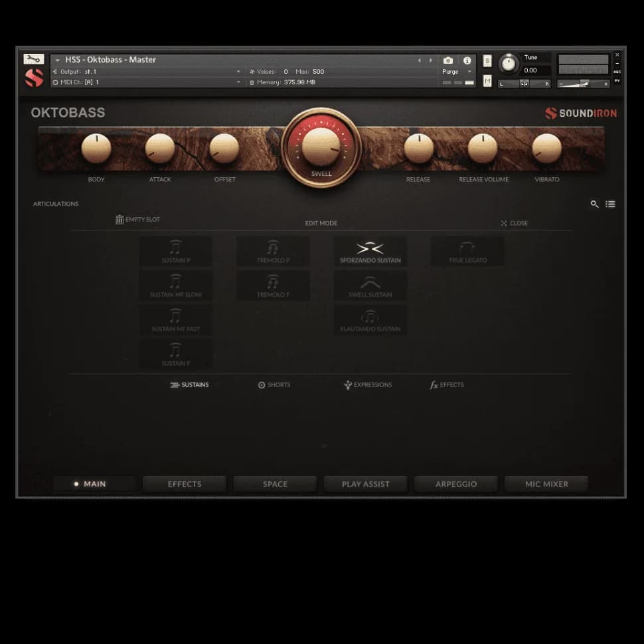Viewport: 644px width, 644px height.
Task: Mute the Oktobass instrument
Action: coord(487,81)
